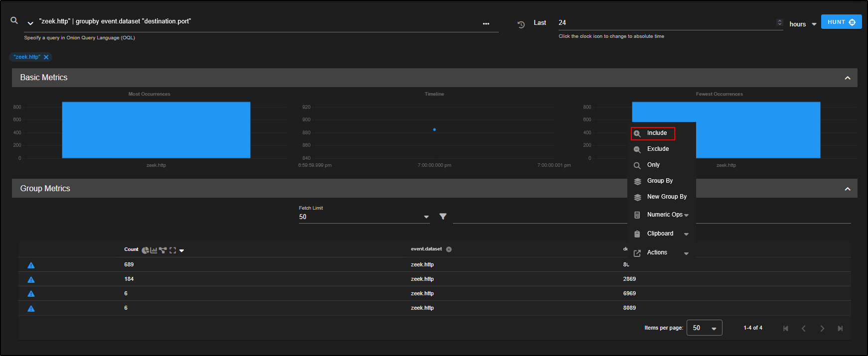This screenshot has height=356, width=868.
Task: Click the filter funnel icon
Action: click(443, 217)
